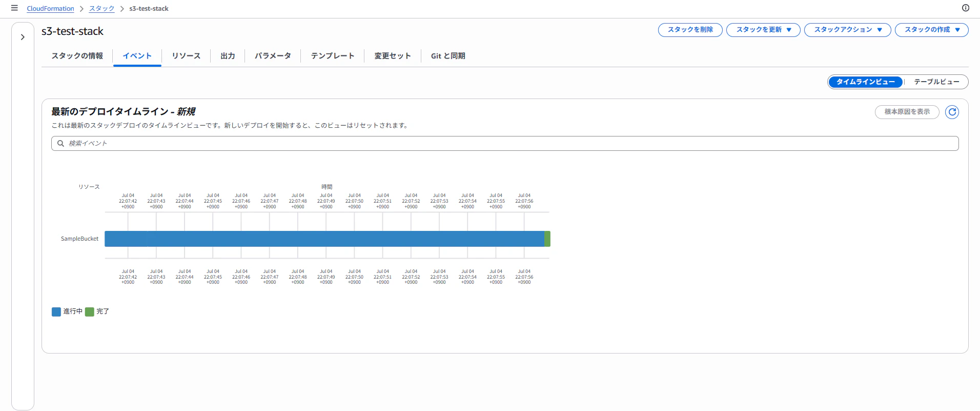Open the スタックの作成 dropdown
The width and height of the screenshot is (980, 411).
click(932, 30)
